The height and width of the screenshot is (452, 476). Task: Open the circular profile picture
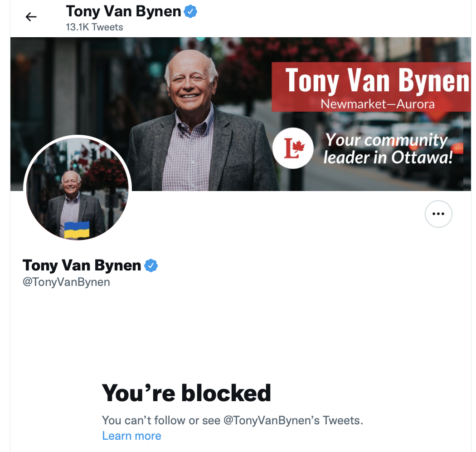click(x=78, y=188)
